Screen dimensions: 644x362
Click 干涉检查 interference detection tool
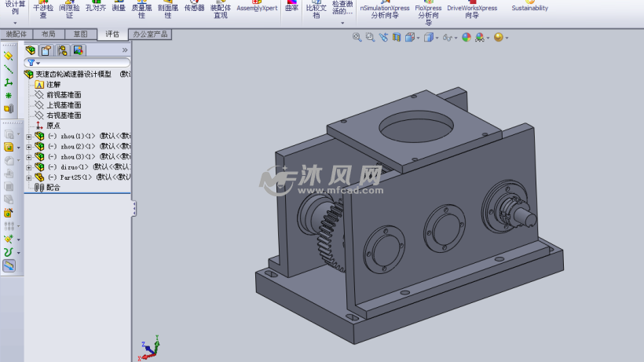pos(42,9)
